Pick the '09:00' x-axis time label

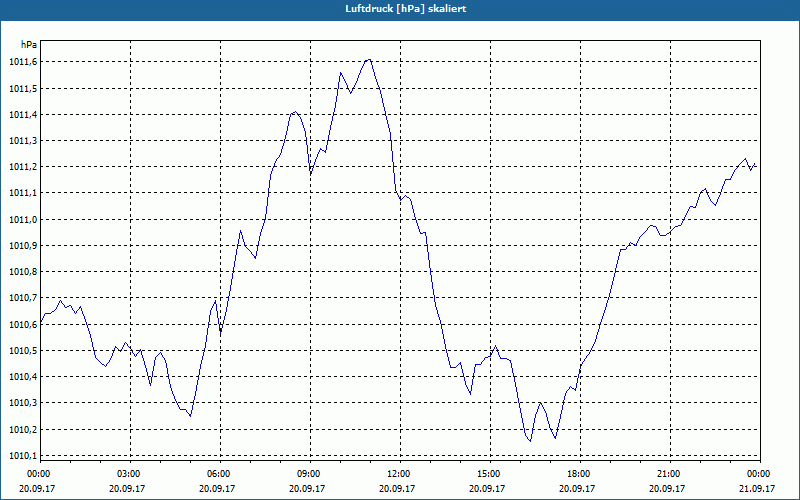click(x=308, y=474)
